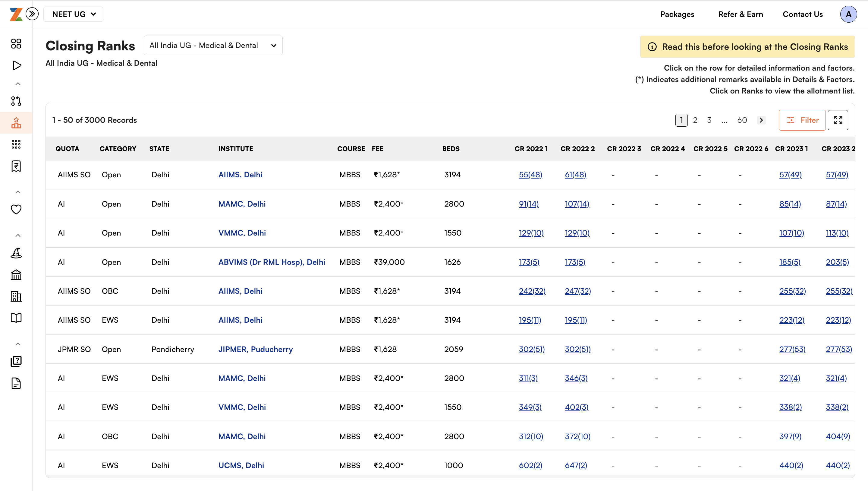Click beds value 1000
Screen dimensions: 868x491
tap(454, 465)
